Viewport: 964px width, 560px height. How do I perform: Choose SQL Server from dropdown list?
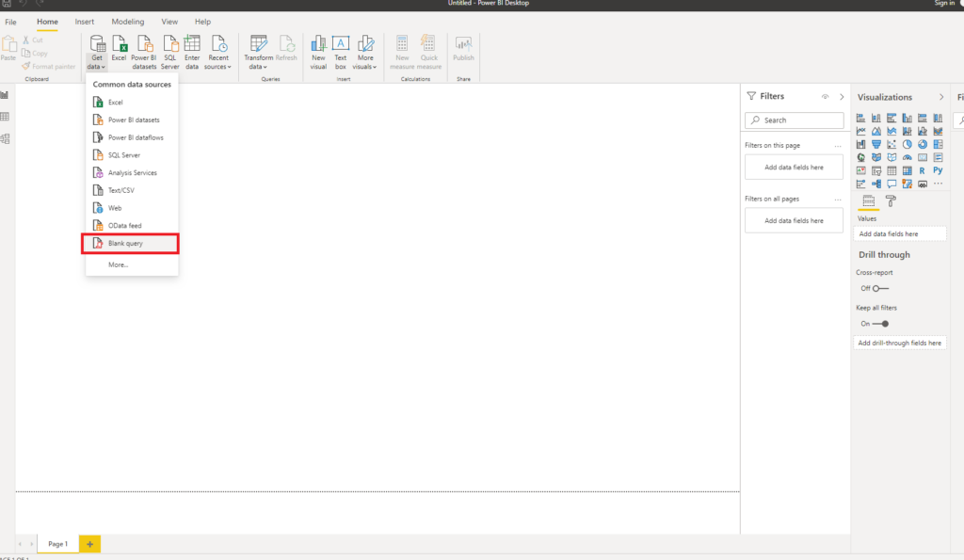pyautogui.click(x=132, y=155)
